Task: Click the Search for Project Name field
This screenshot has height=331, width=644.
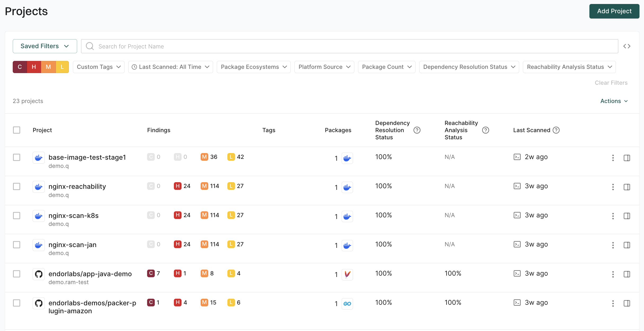Action: (x=349, y=46)
